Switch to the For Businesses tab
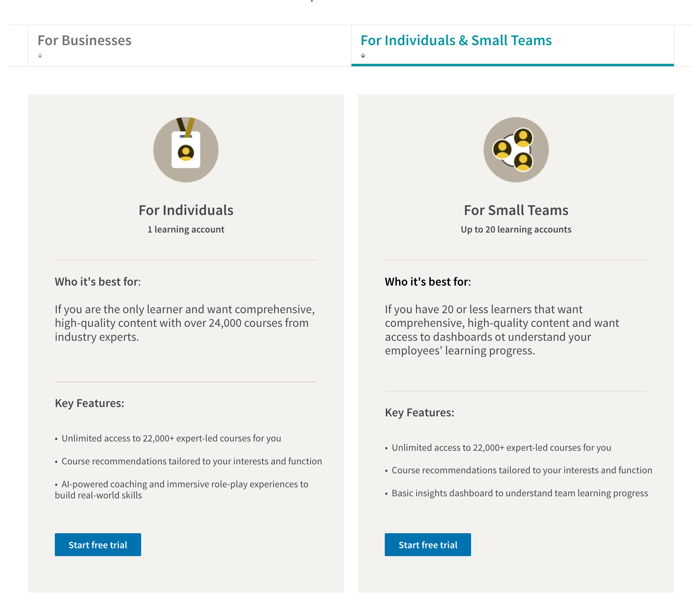Image resolution: width=700 pixels, height=607 pixels. 84,40
